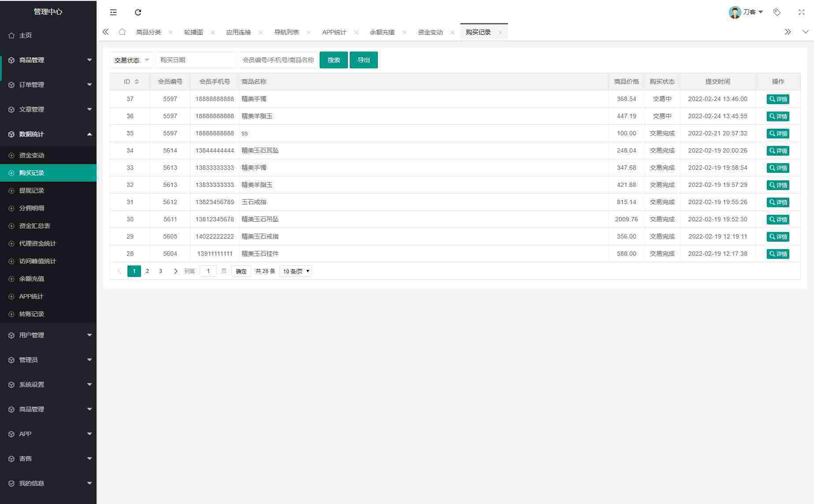
Task: Click the 搜索 button
Action: click(334, 60)
